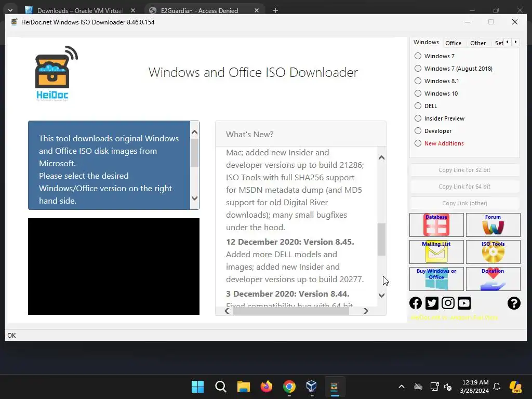Open File Explorer from taskbar
The image size is (532, 399).
click(x=243, y=387)
